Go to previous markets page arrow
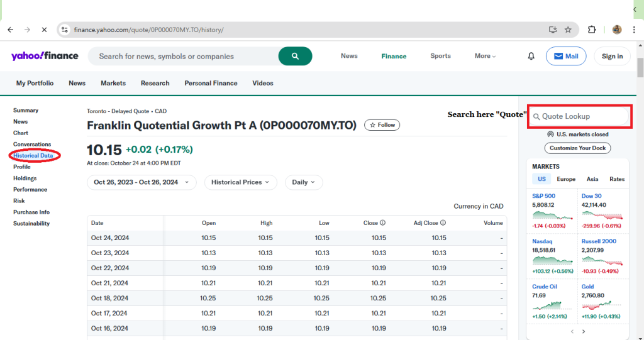 [572, 331]
